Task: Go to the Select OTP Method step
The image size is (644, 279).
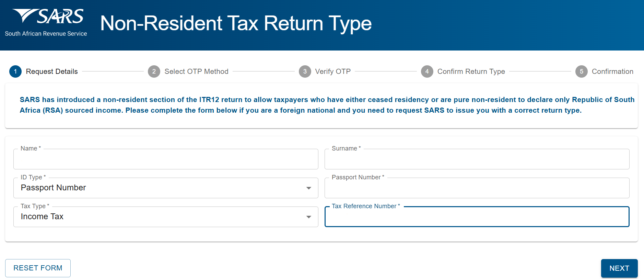Action: 196,71
